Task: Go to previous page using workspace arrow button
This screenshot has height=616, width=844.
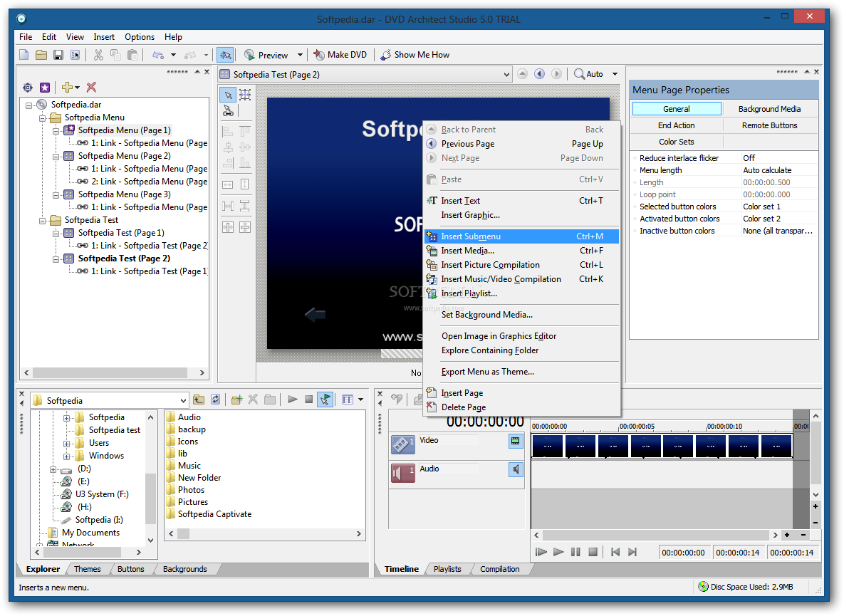Action: 539,73
